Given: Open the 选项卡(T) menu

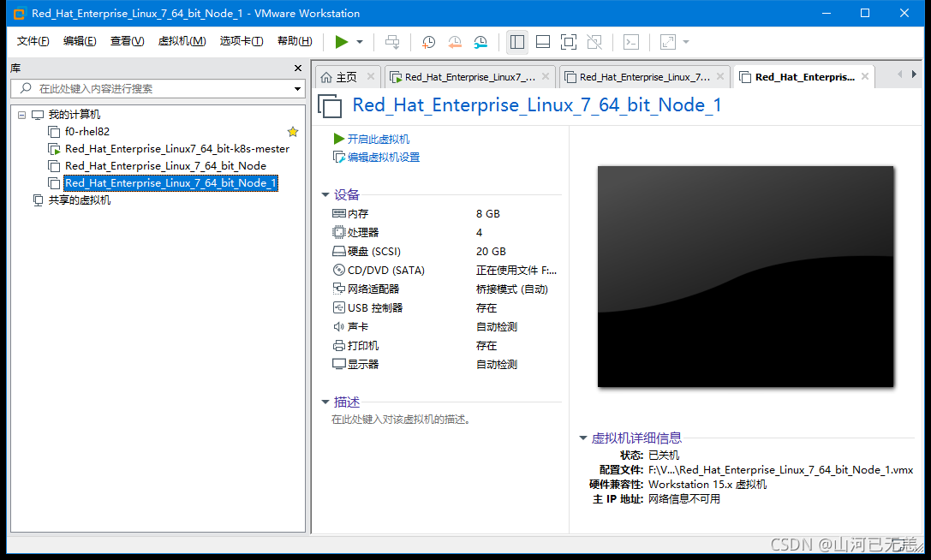Looking at the screenshot, I should 241,41.
